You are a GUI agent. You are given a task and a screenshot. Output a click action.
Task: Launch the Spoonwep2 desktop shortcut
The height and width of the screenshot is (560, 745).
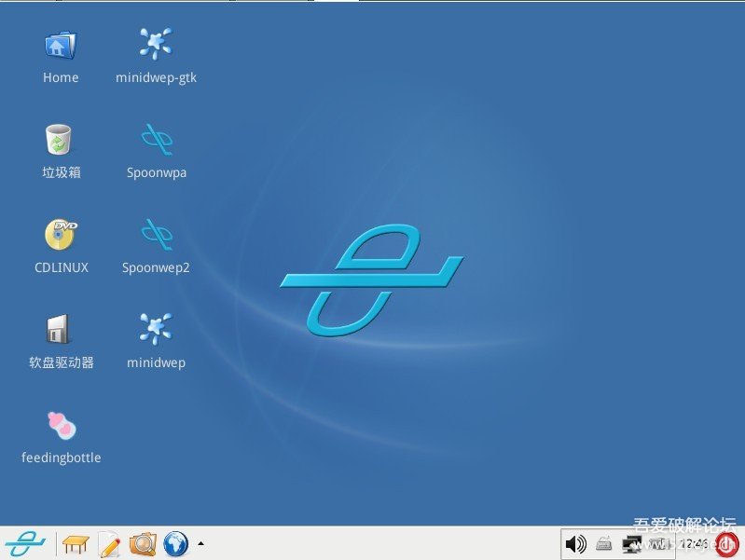[157, 235]
